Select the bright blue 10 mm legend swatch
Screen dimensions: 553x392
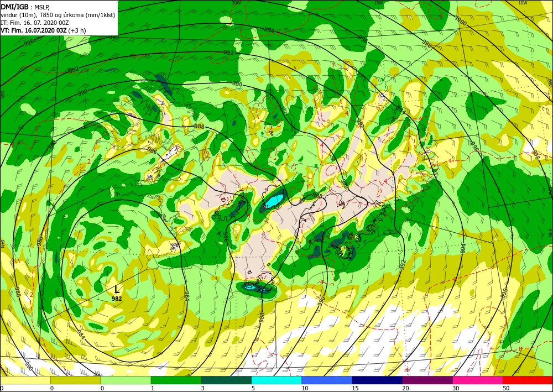[327, 380]
